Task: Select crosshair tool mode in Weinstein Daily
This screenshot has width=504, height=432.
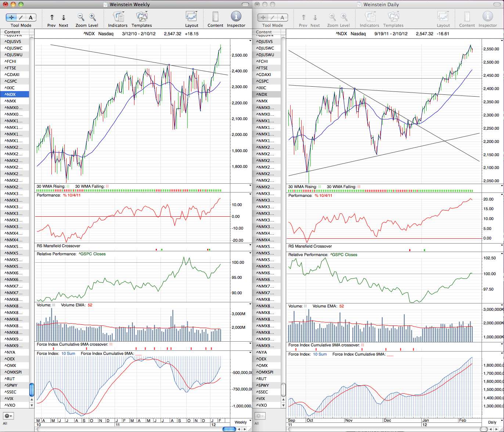Action: pos(262,18)
